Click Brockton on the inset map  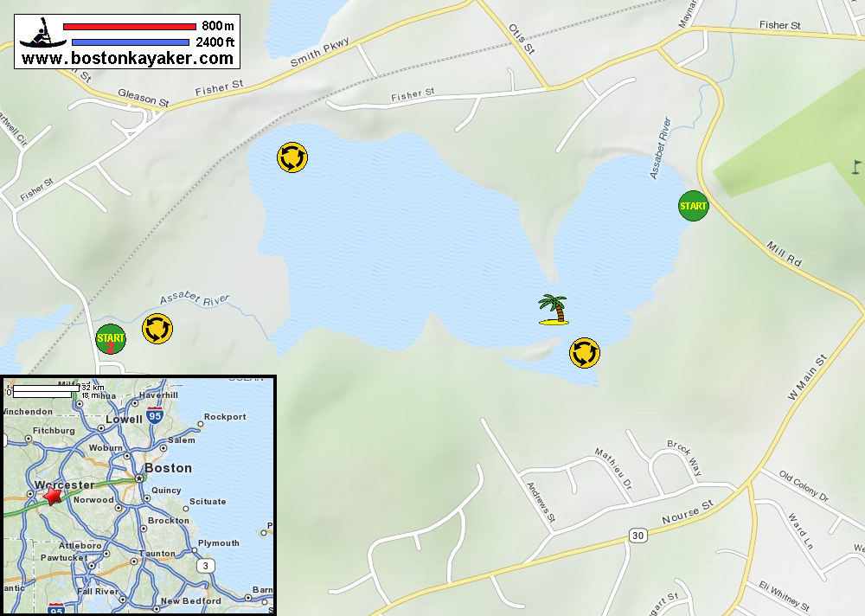point(169,521)
